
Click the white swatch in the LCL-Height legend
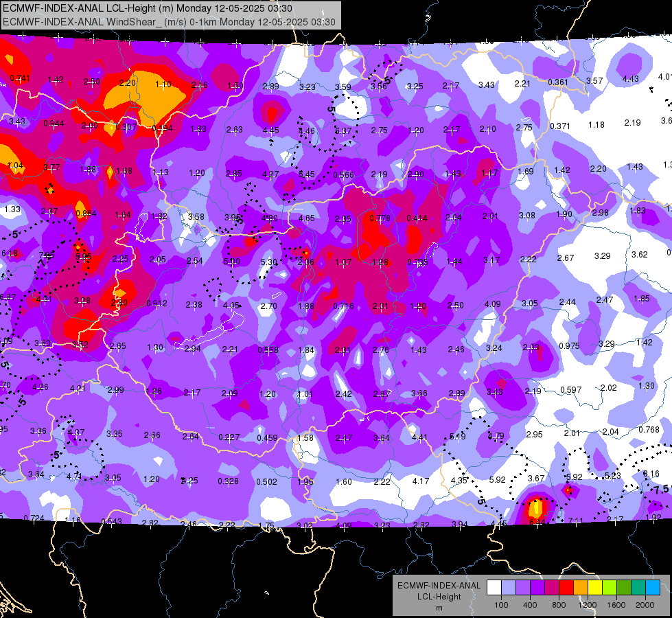click(494, 587)
